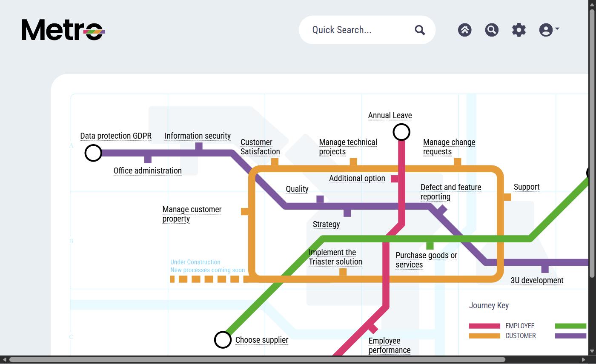Open 3U development station
Screen dimensions: 596x364
click(537, 281)
